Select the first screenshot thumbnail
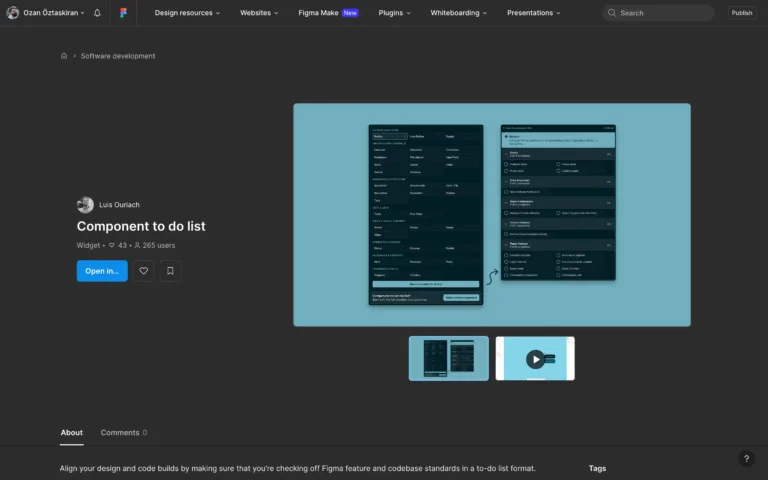 pyautogui.click(x=449, y=359)
